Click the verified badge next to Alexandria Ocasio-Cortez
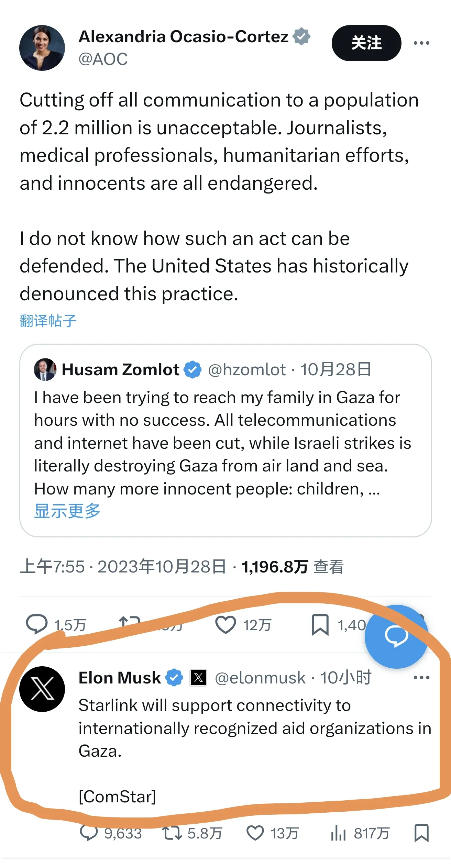 tap(301, 36)
